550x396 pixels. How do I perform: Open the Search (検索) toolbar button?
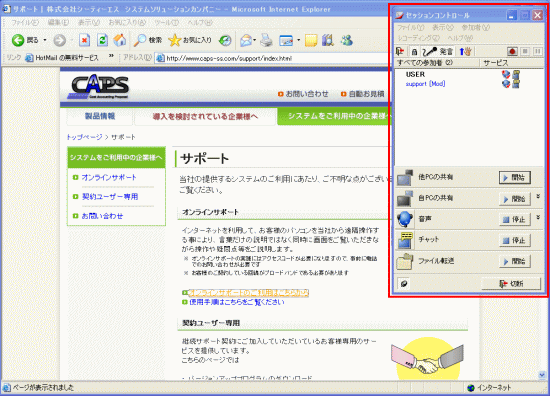click(x=148, y=41)
